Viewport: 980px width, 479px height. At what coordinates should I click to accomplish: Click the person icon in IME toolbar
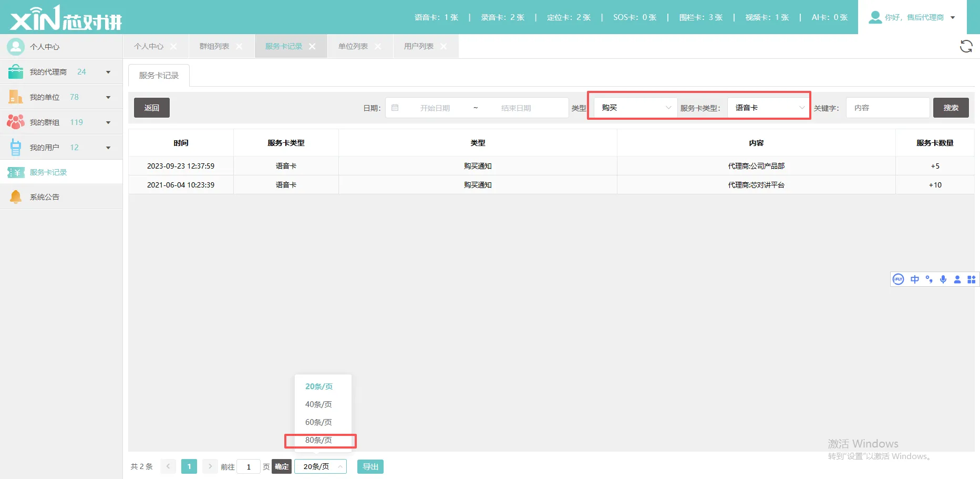957,279
